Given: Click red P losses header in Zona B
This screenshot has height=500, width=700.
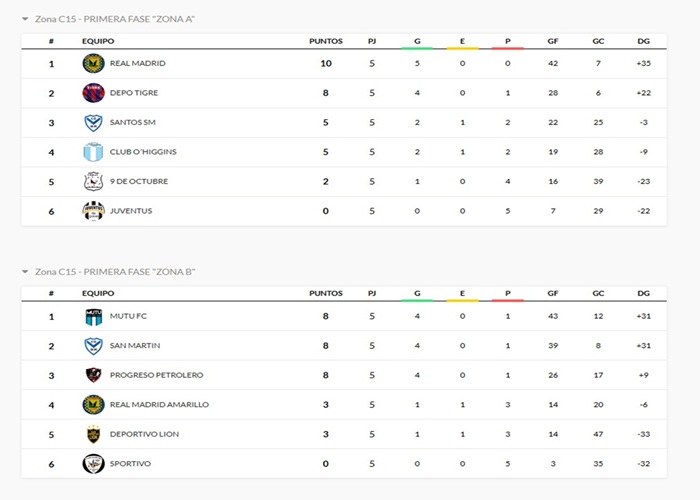Looking at the screenshot, I should tap(508, 293).
